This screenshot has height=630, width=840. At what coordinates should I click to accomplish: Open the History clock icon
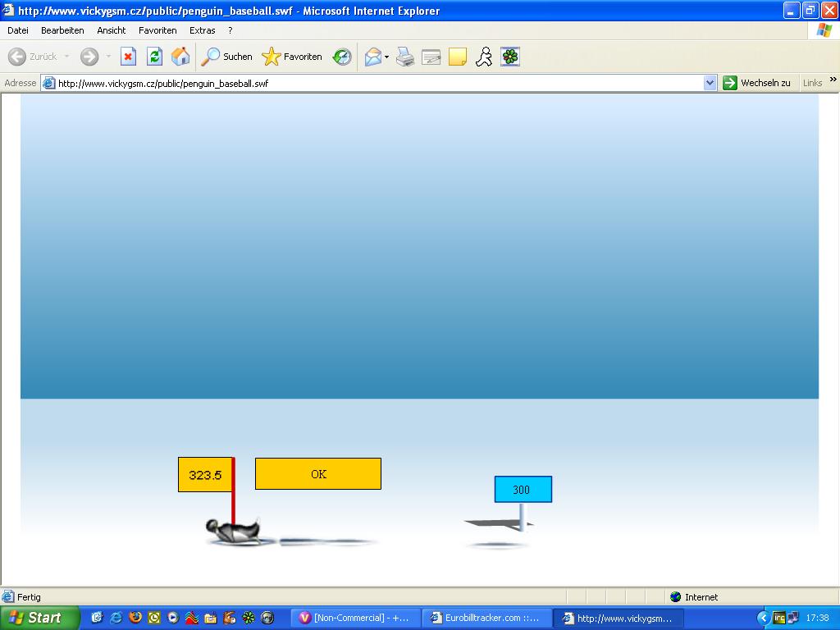(x=342, y=57)
